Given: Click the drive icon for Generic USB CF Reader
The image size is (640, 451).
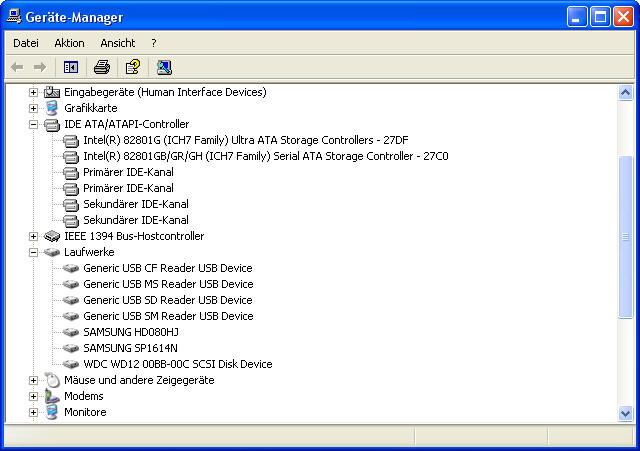Looking at the screenshot, I should [71, 268].
